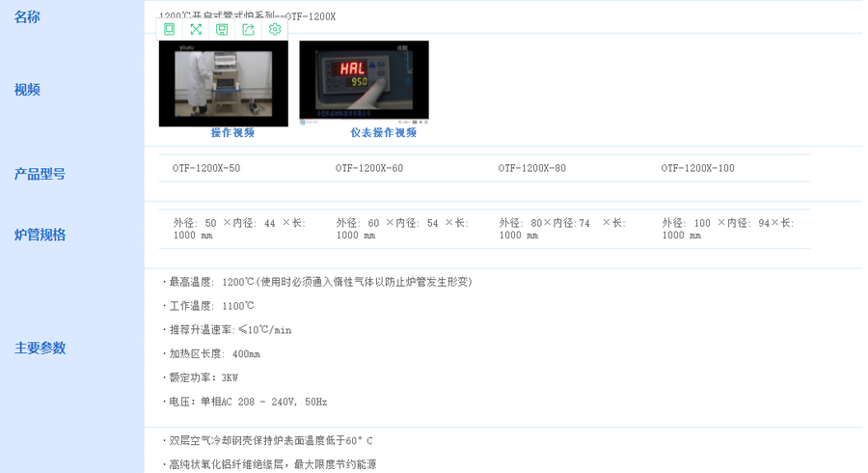Follow the 操作视频 link
868x473 pixels.
pyautogui.click(x=232, y=133)
